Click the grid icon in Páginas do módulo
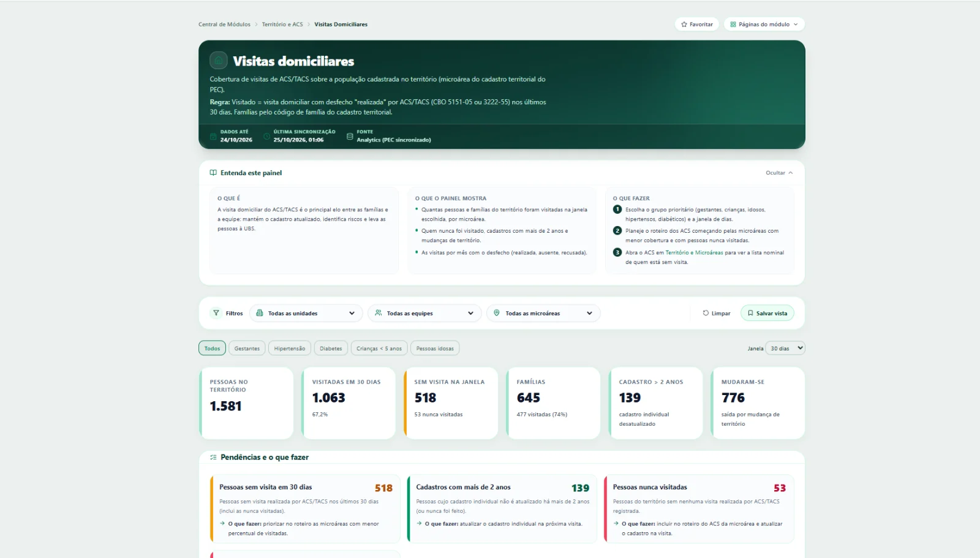This screenshot has height=558, width=980. pyautogui.click(x=733, y=25)
